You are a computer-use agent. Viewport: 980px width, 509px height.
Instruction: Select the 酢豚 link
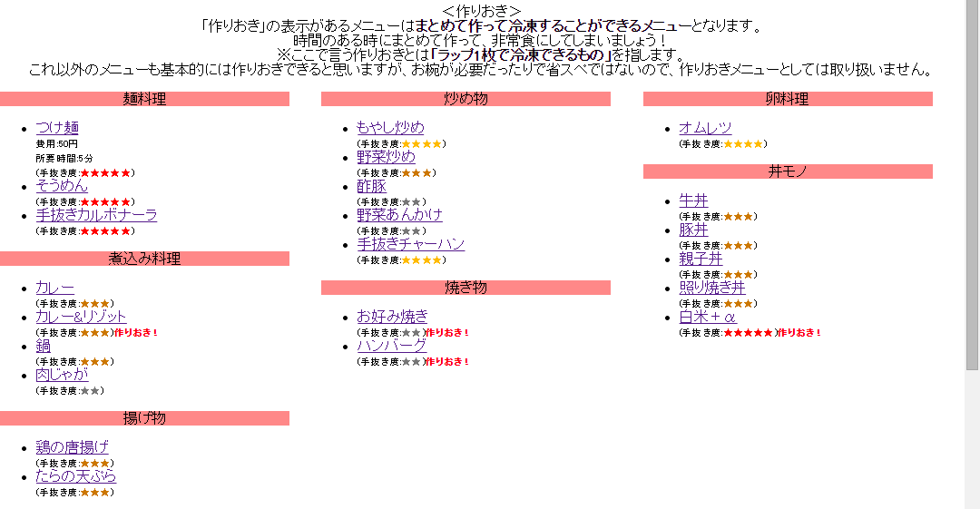[x=371, y=186]
